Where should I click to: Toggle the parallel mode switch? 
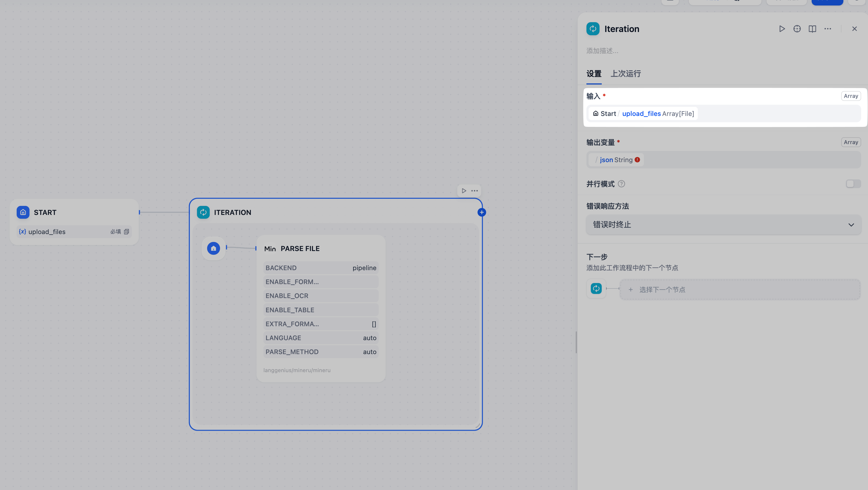[853, 184]
